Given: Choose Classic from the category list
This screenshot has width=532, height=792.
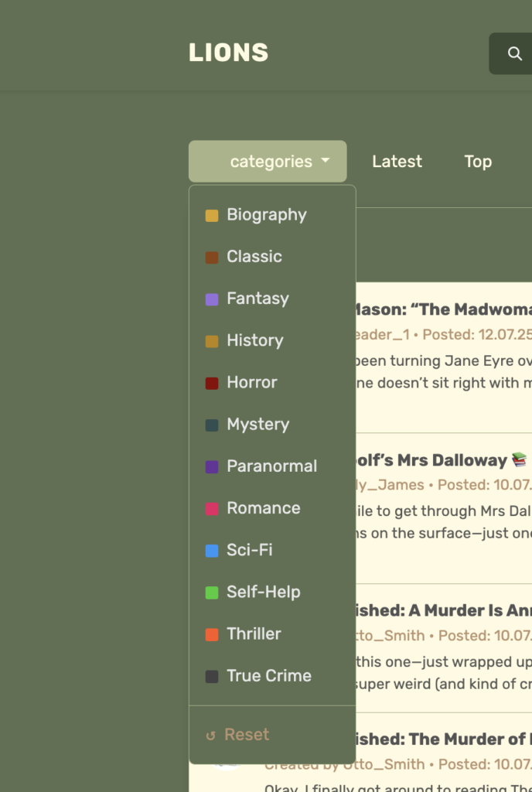Looking at the screenshot, I should point(254,257).
